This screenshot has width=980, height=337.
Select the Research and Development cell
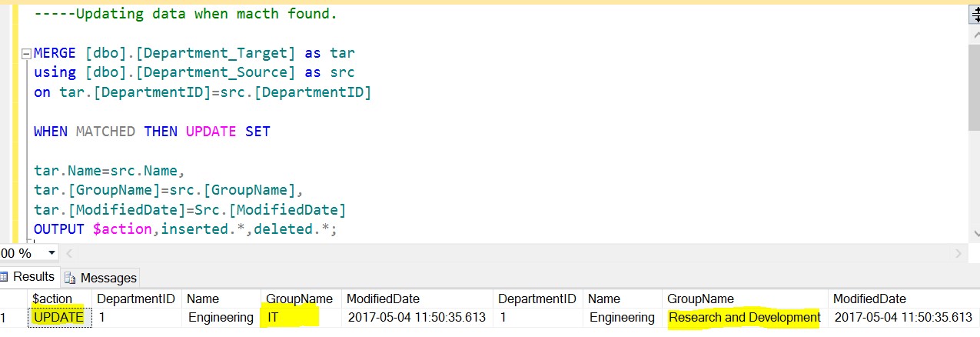pos(744,317)
